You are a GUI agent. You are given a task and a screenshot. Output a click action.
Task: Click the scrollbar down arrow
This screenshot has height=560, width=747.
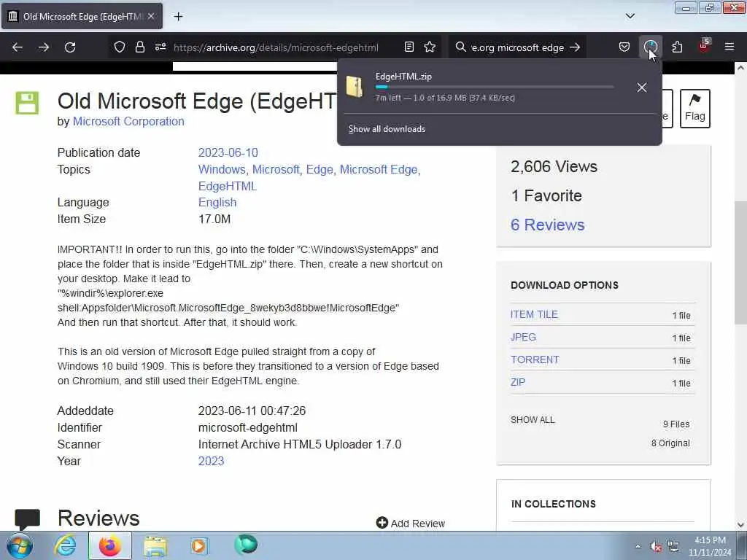click(x=740, y=524)
